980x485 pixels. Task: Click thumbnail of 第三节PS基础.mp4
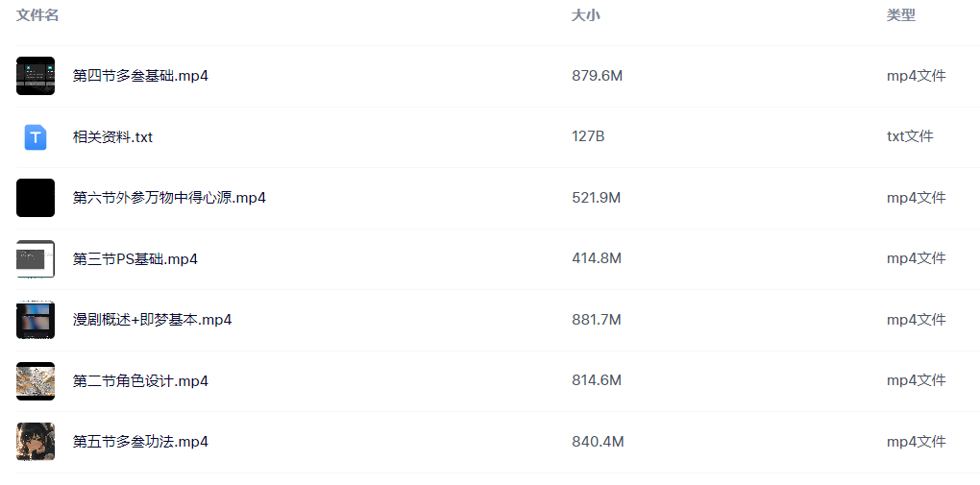(x=36, y=258)
